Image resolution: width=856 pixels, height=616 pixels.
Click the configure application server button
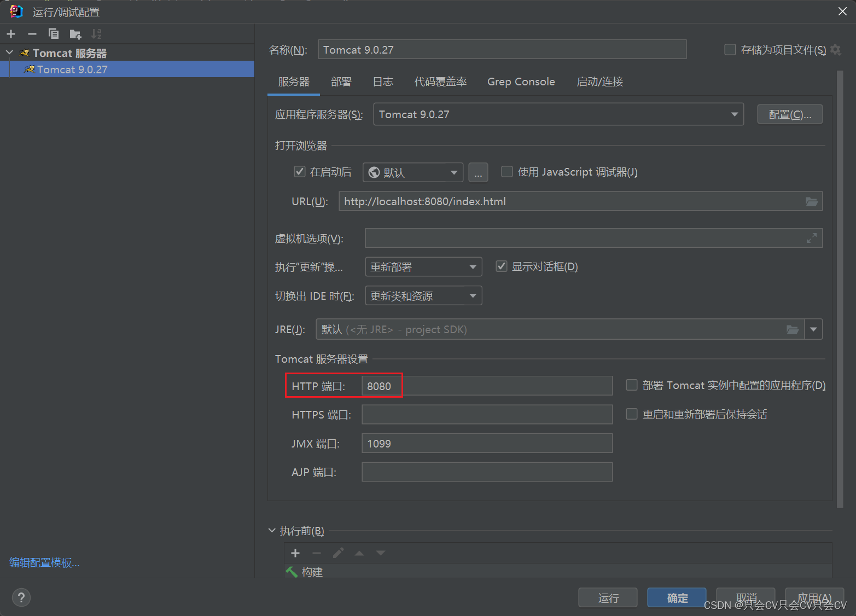(x=790, y=114)
